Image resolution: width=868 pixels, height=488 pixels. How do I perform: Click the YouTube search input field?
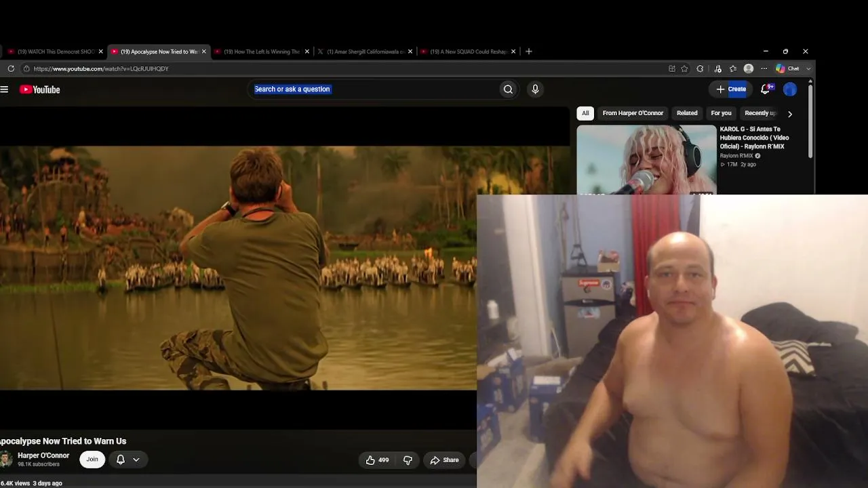click(374, 89)
